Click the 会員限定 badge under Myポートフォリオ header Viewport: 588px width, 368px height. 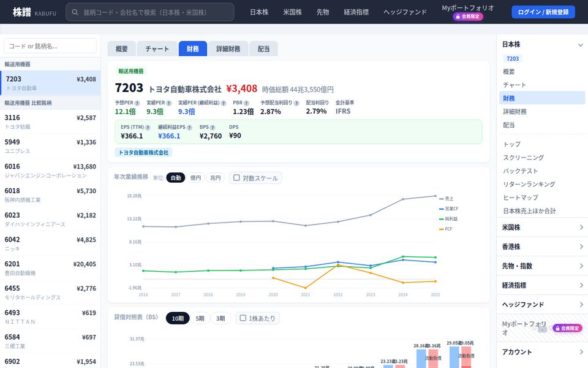[467, 17]
